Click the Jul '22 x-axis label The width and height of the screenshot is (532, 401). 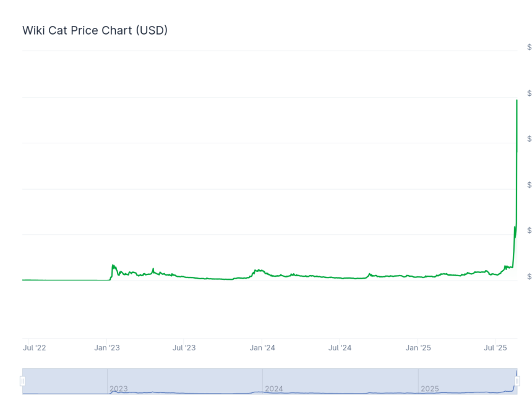point(35,348)
